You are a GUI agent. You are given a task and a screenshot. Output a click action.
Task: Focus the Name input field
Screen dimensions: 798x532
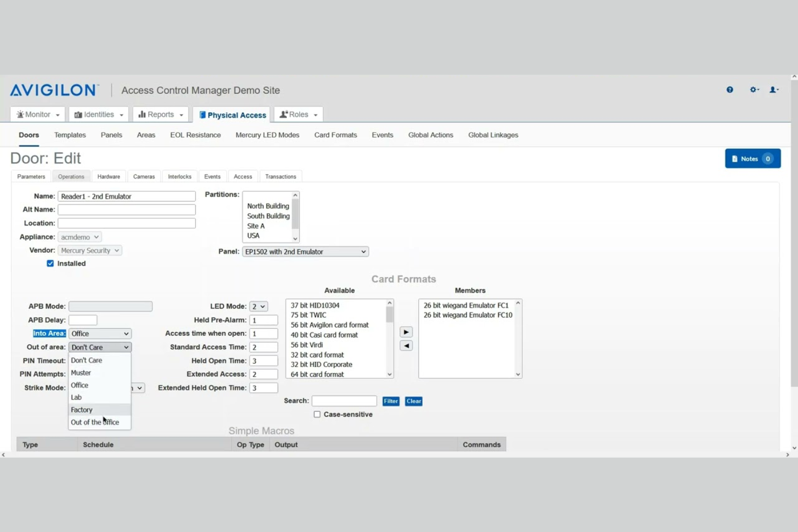pyautogui.click(x=127, y=196)
